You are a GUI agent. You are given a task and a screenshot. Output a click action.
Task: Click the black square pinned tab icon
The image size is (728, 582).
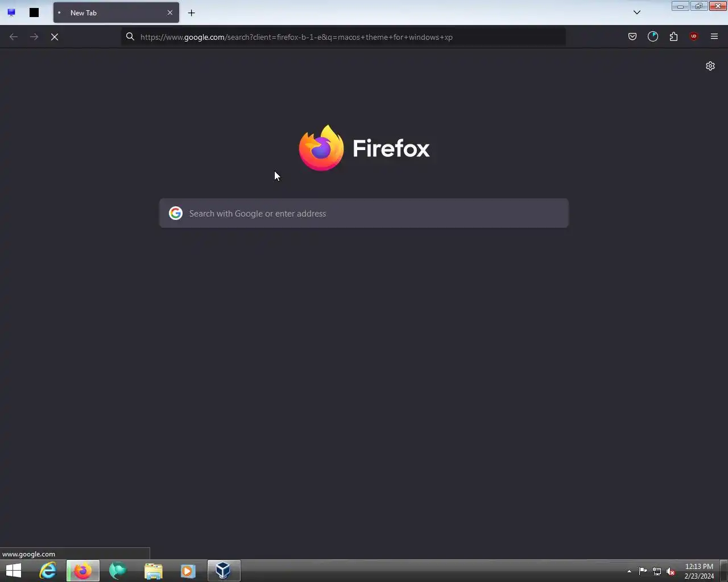tap(34, 13)
